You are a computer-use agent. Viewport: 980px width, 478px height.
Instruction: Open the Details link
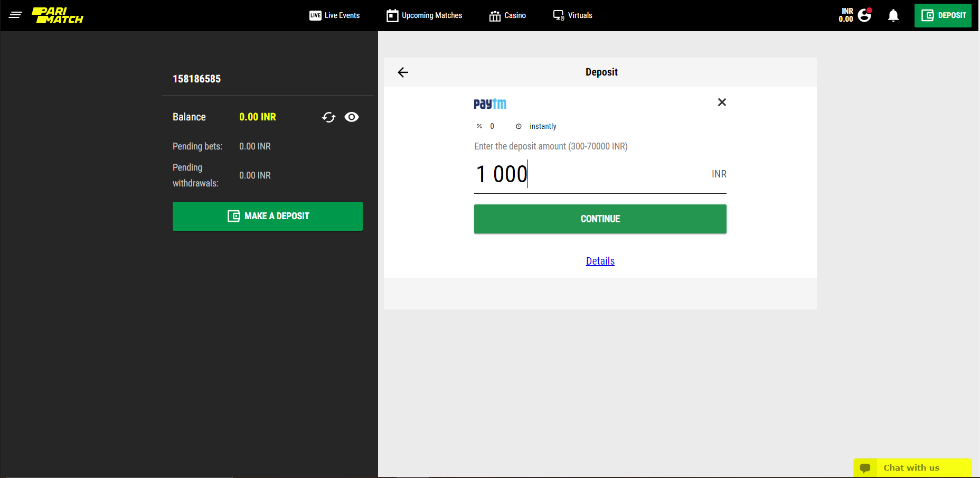click(600, 261)
